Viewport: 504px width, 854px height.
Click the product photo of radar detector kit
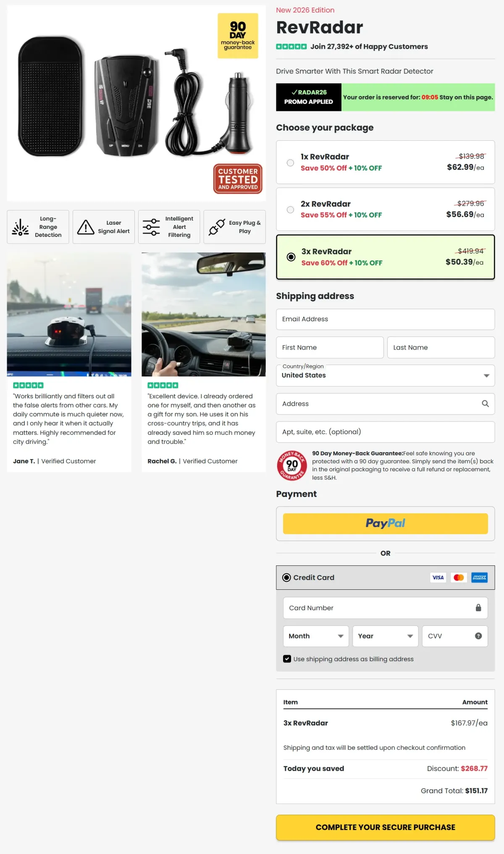click(x=136, y=103)
